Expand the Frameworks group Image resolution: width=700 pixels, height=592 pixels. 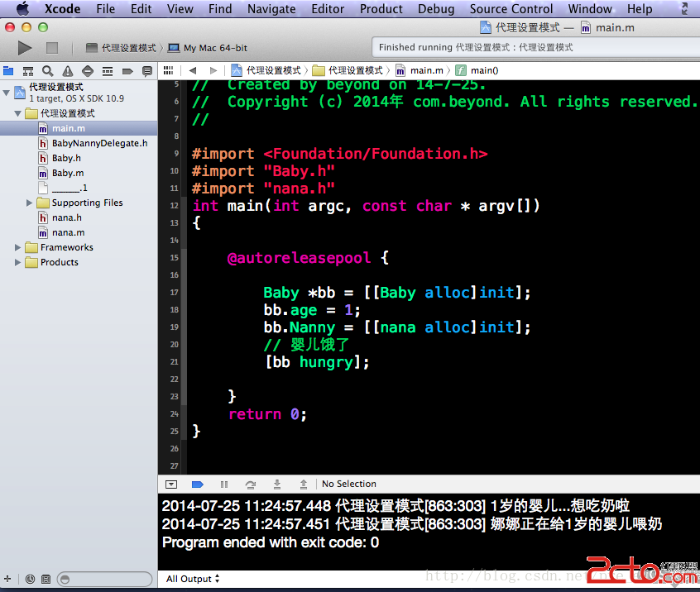coord(19,247)
